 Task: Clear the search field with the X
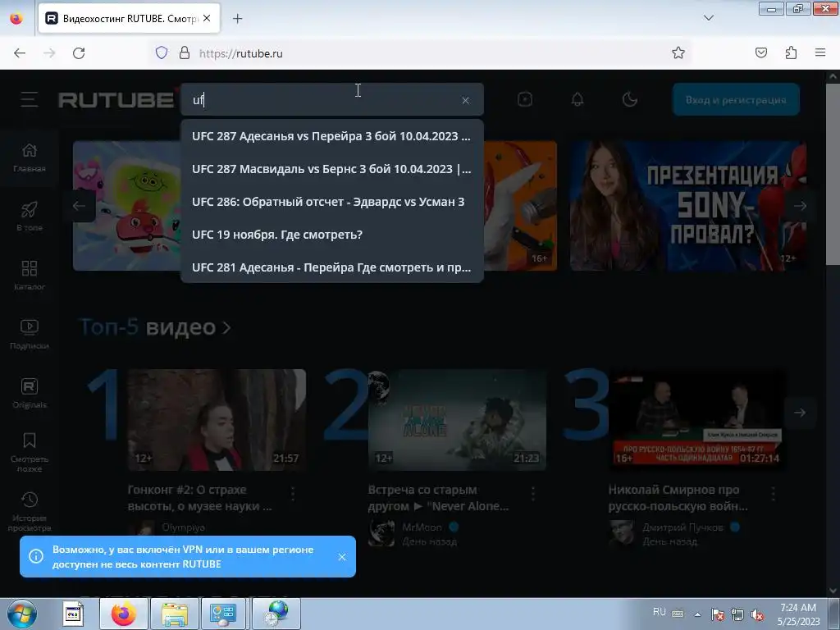tap(466, 100)
